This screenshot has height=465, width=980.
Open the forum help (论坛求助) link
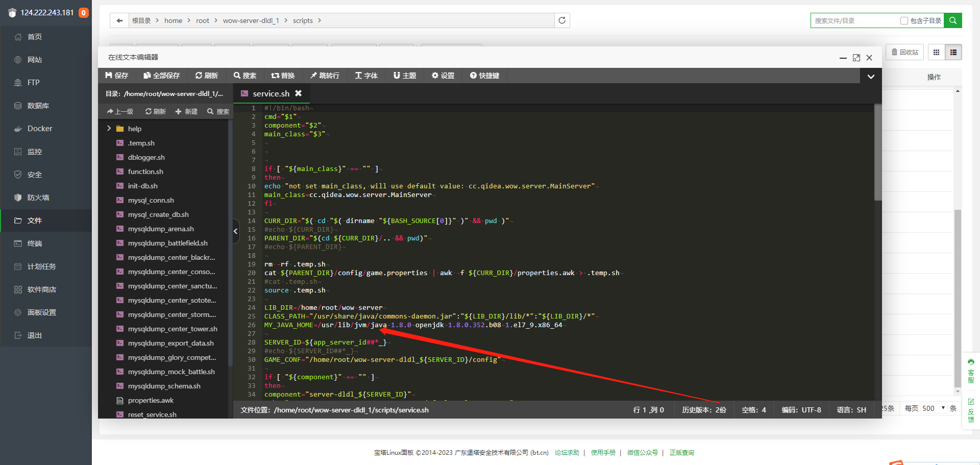click(x=567, y=453)
